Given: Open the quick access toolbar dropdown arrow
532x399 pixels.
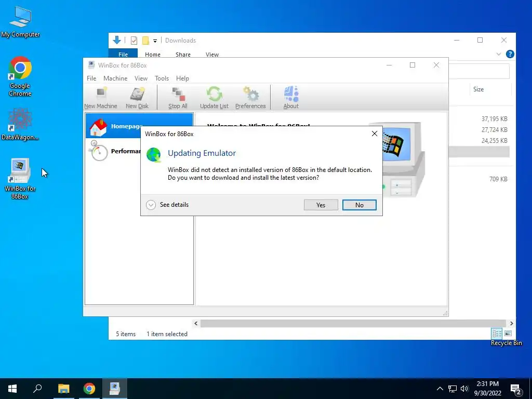Looking at the screenshot, I should pyautogui.click(x=155, y=41).
